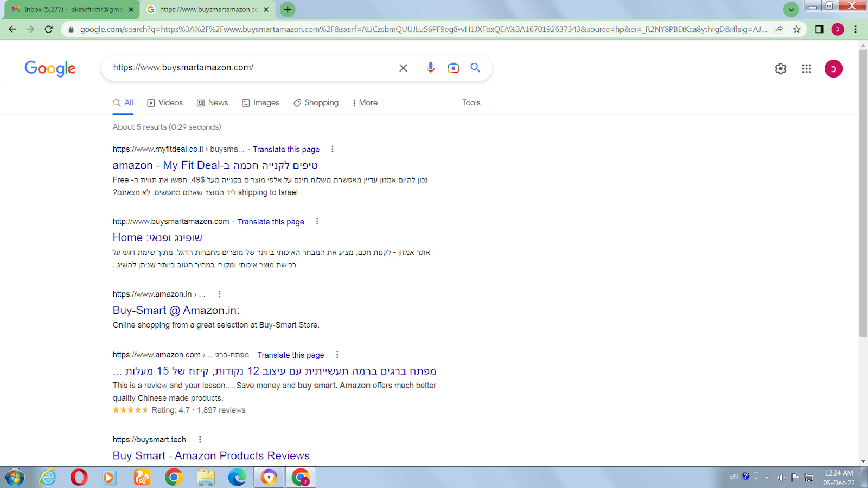
Task: Click the browser address bar URL
Action: 423,29
